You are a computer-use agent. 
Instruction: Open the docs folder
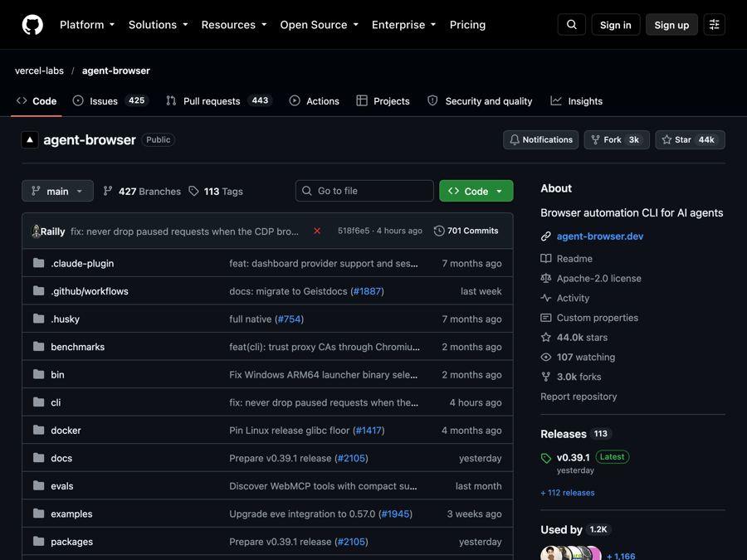(x=61, y=458)
